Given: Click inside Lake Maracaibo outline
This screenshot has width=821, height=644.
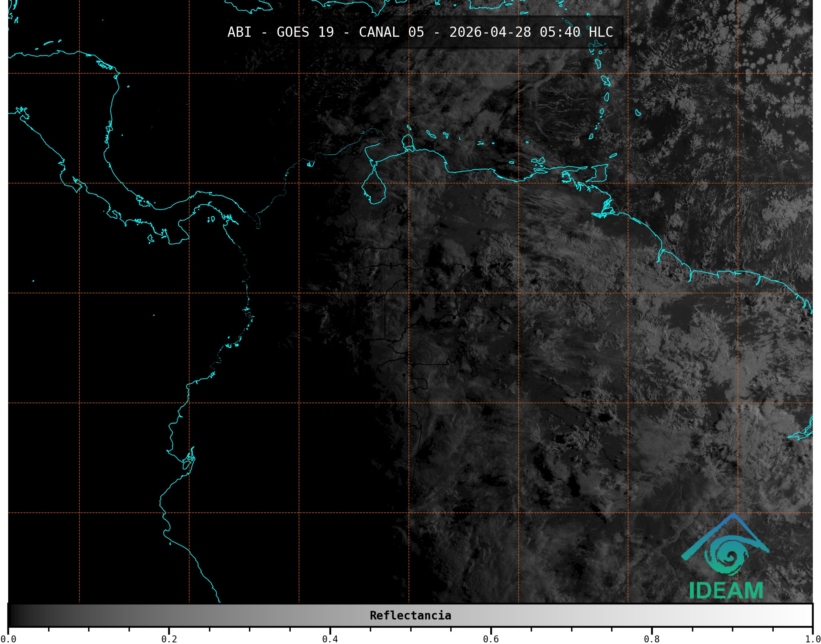Looking at the screenshot, I should (374, 189).
